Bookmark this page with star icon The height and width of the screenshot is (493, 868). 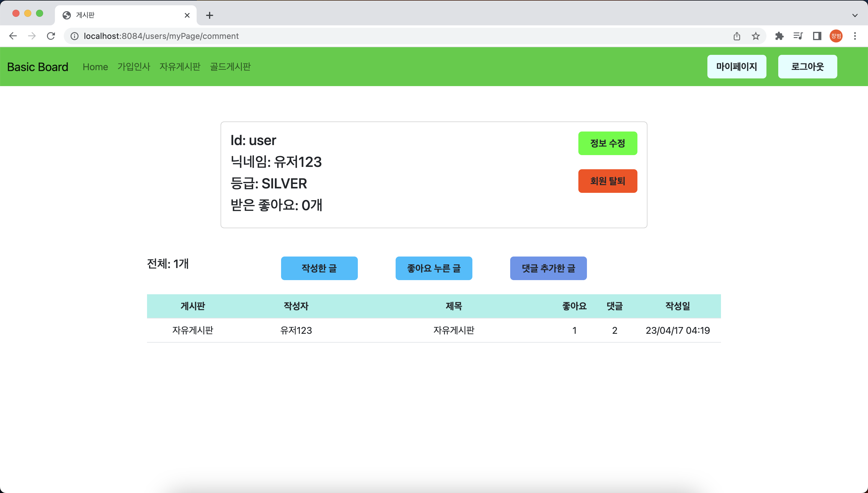(x=756, y=36)
